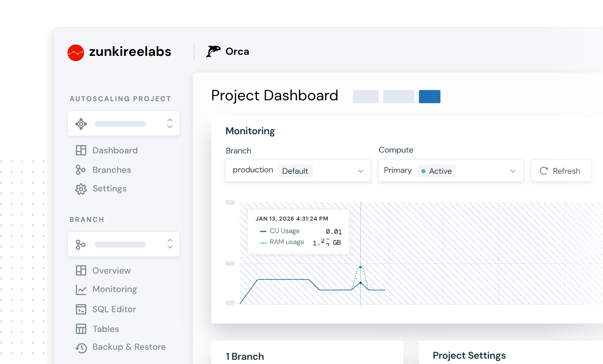Click the compute crosshair icon in project selector

tap(81, 123)
